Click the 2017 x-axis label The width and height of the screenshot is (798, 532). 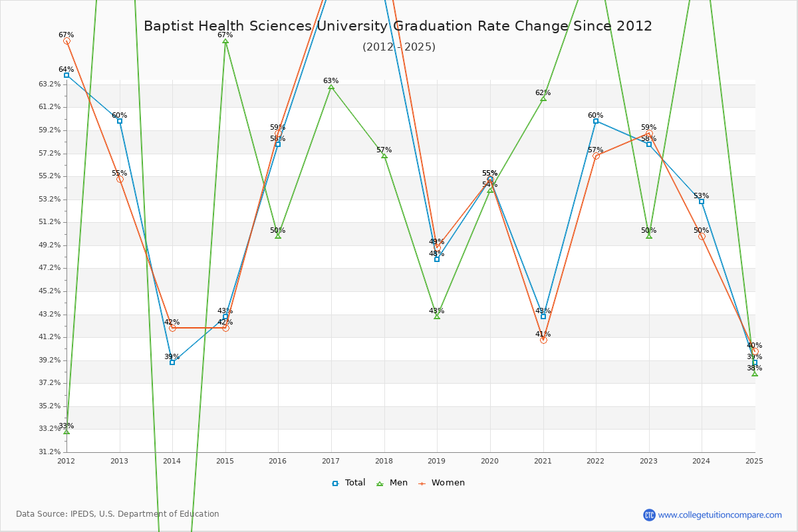coord(331,460)
